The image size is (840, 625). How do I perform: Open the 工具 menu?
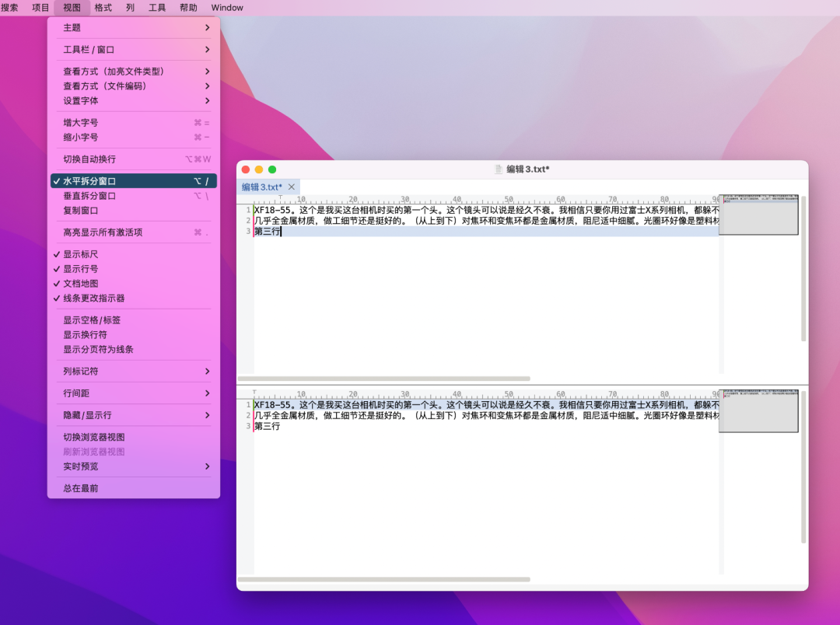pos(157,8)
